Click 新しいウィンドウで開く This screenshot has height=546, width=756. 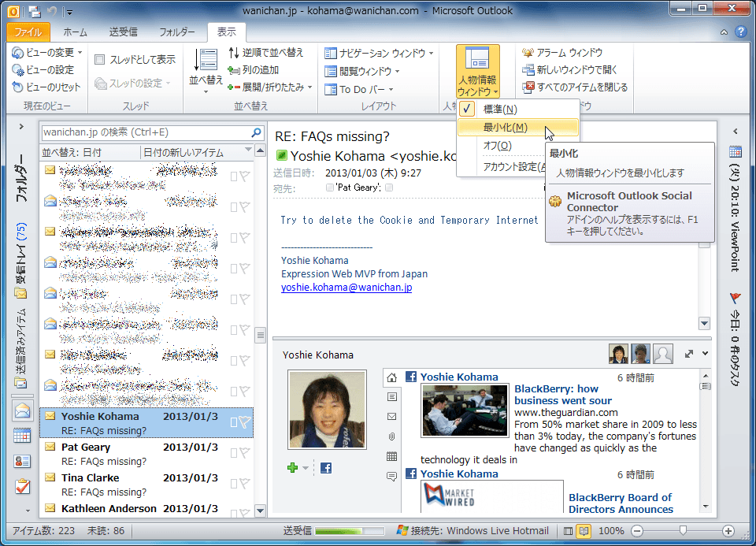(x=570, y=70)
